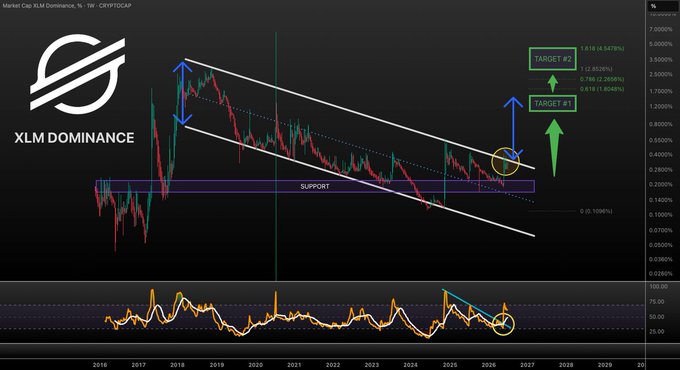
Task: Select the 1.7000% price axis label
Action: click(660, 92)
